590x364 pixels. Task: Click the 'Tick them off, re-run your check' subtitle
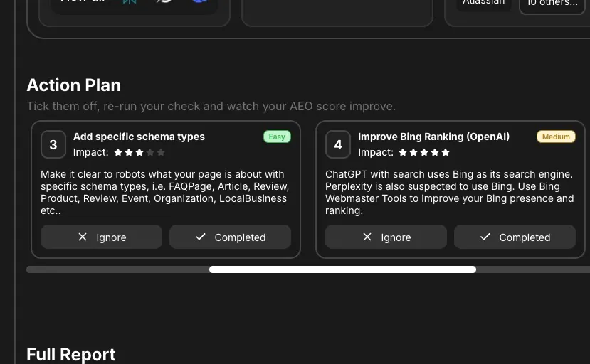(211, 106)
